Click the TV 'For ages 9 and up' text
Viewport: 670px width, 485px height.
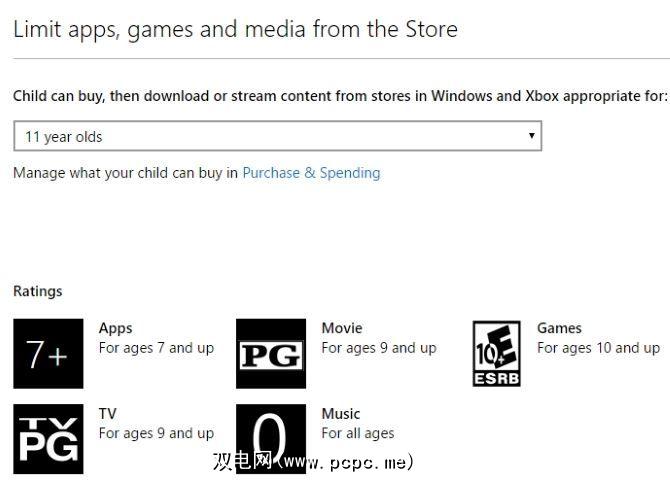(156, 433)
